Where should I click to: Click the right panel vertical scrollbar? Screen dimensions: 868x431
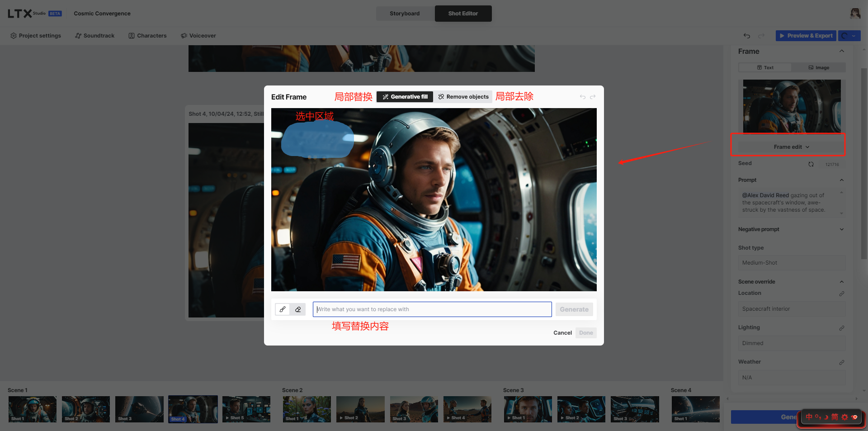[863, 163]
